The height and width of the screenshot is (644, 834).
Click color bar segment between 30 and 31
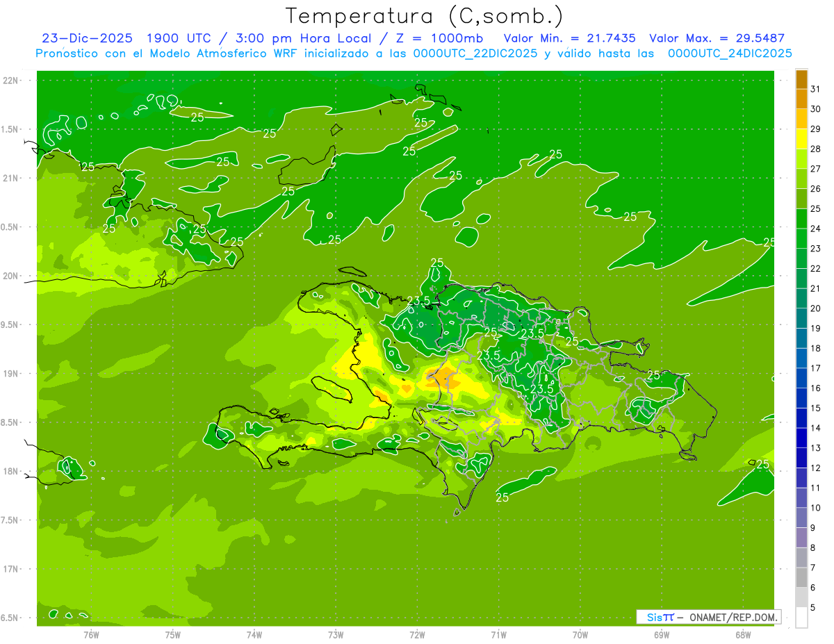coord(801,99)
